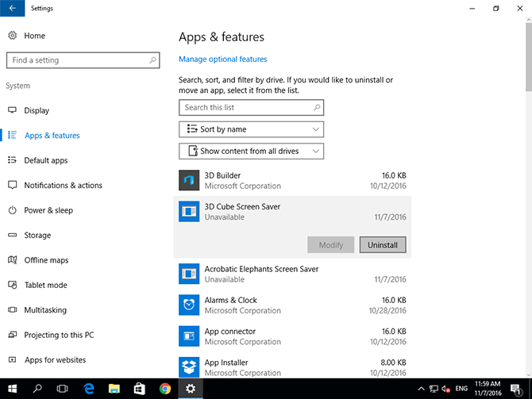Viewport: 532px width, 399px height.
Task: Click the muted volume tray icon
Action: 445,389
